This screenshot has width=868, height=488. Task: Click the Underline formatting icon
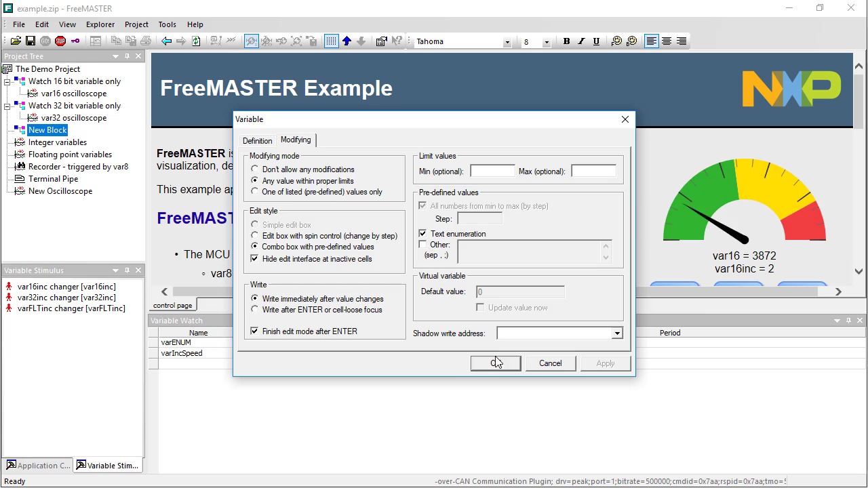click(596, 41)
